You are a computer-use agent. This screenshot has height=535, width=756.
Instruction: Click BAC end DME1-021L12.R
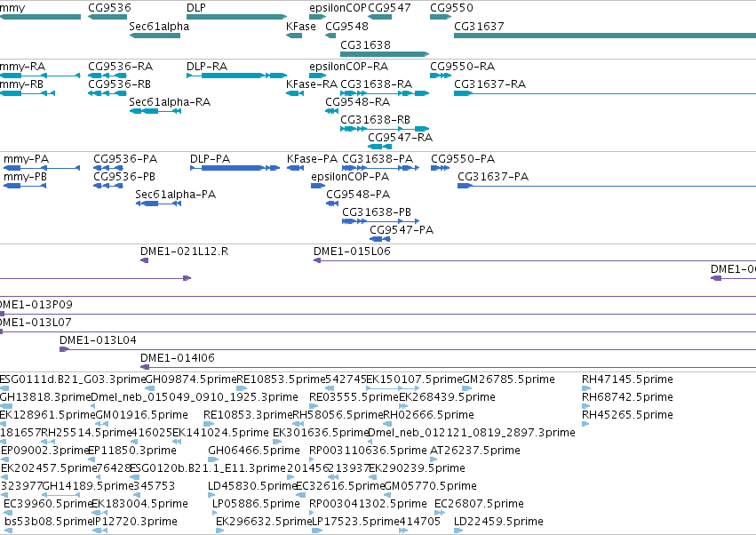[144, 260]
